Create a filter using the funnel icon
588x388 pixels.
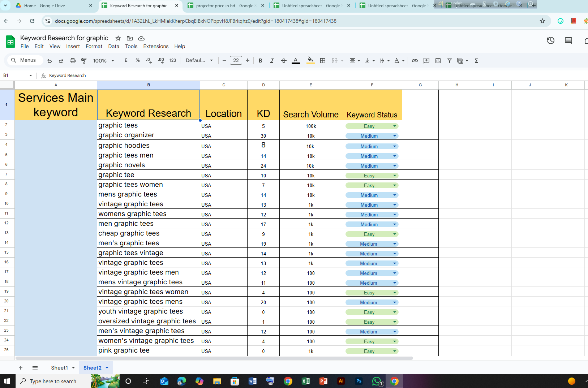[450, 60]
